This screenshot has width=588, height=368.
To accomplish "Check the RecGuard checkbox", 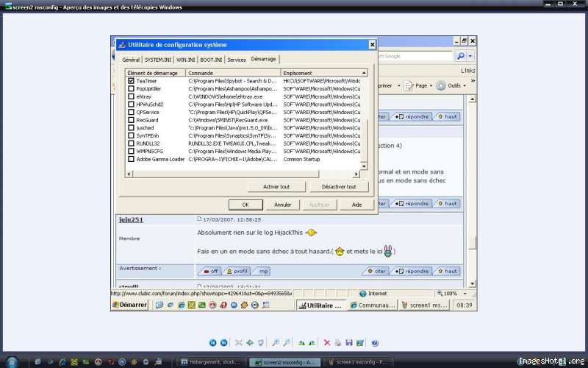I will tap(131, 120).
